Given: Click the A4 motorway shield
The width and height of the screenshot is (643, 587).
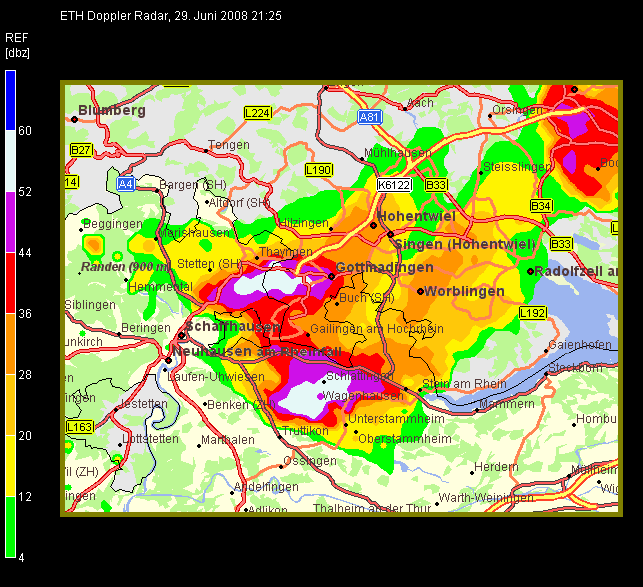Looking at the screenshot, I should [x=125, y=184].
